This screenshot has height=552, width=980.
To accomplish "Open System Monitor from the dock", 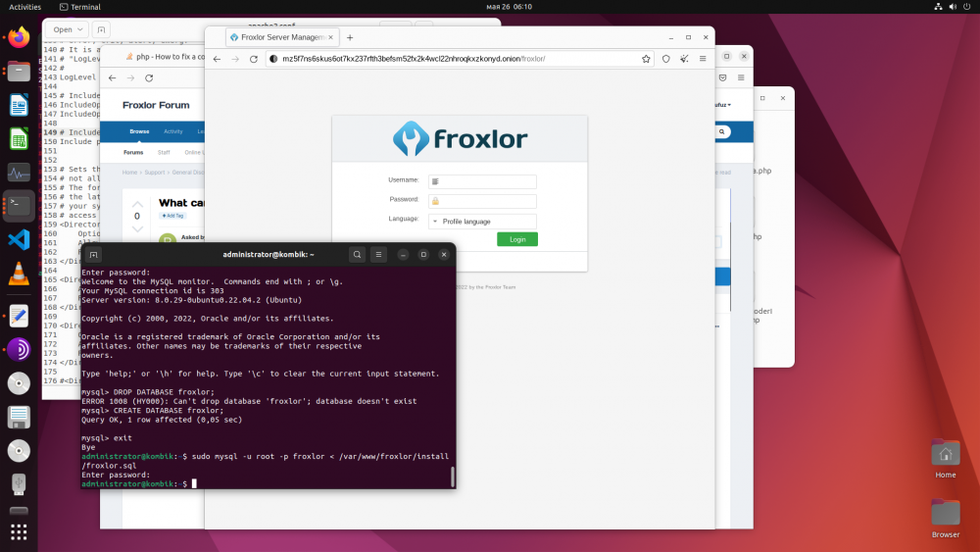I will click(x=19, y=173).
